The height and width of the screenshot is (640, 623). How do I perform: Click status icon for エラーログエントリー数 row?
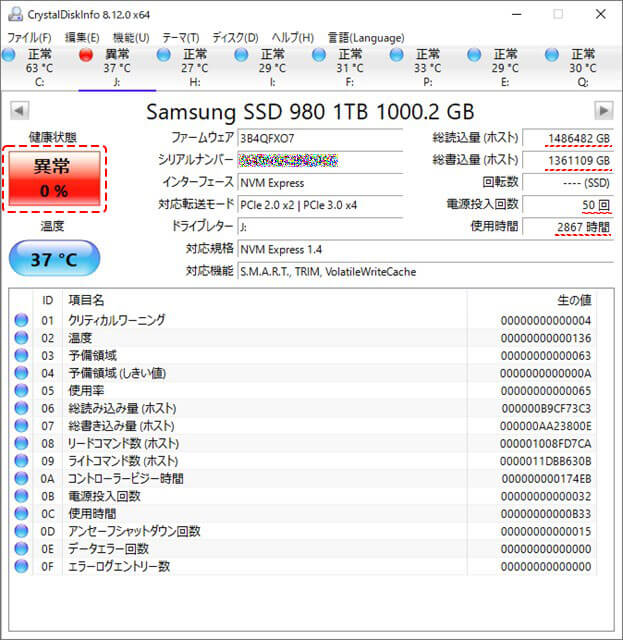21,566
